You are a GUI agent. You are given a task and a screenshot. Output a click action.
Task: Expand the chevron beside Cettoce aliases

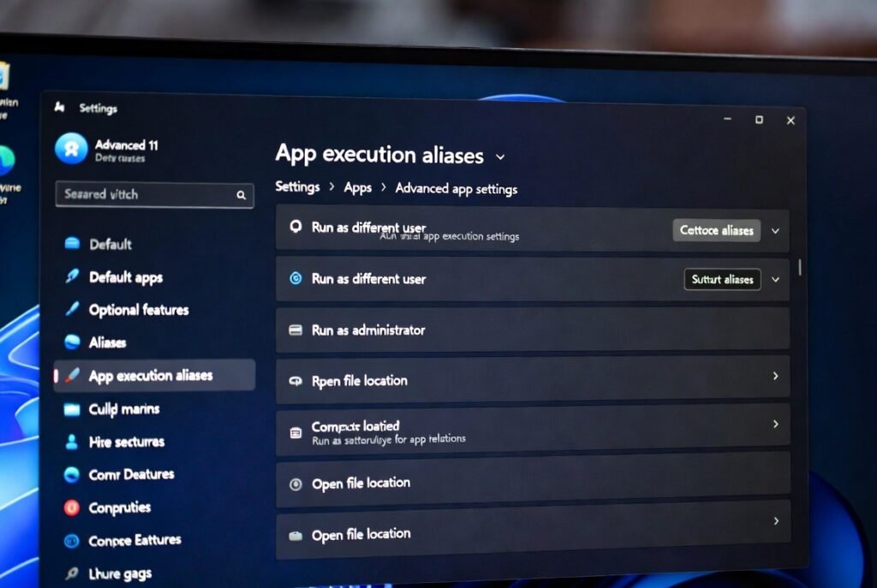point(775,230)
